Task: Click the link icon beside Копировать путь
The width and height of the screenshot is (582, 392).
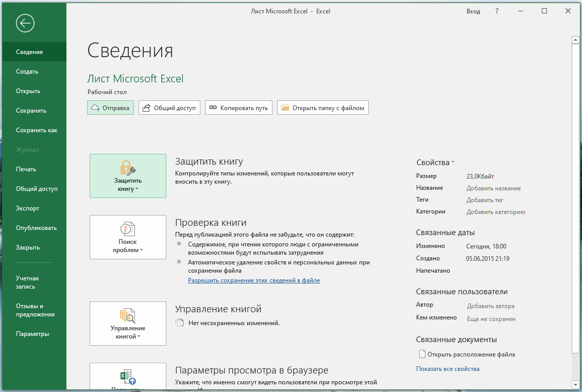Action: (213, 108)
